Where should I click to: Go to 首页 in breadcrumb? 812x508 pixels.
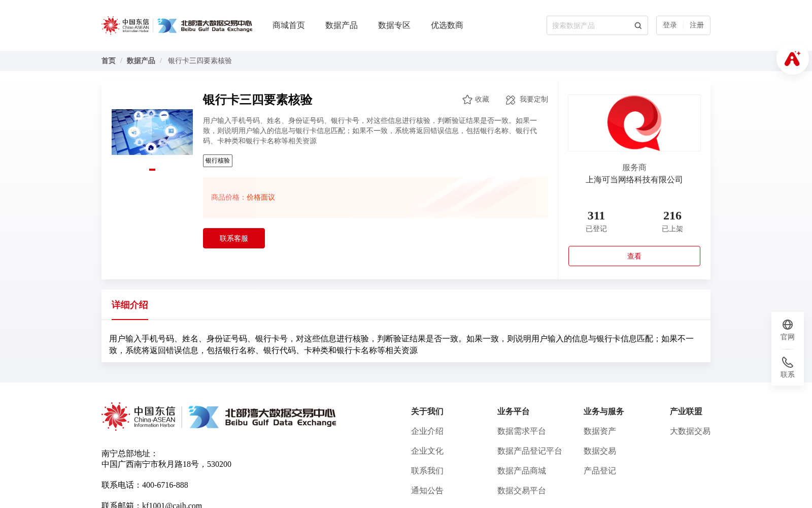click(x=109, y=61)
